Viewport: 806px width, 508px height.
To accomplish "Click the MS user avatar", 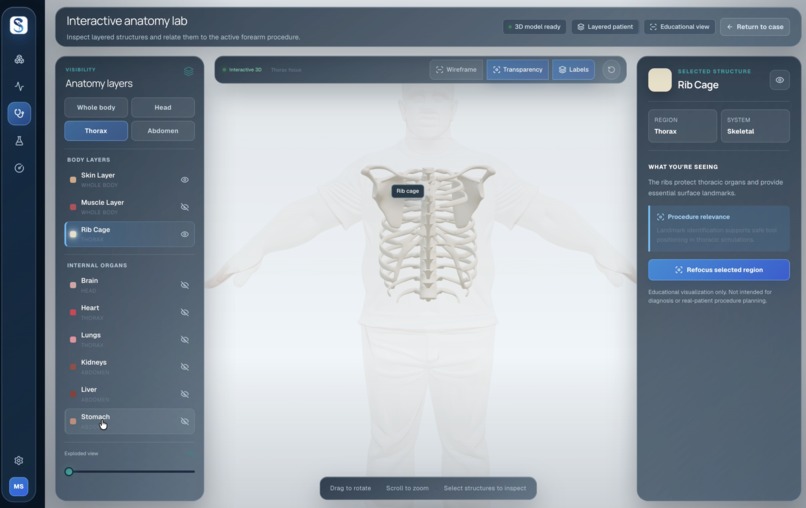I will 19,486.
